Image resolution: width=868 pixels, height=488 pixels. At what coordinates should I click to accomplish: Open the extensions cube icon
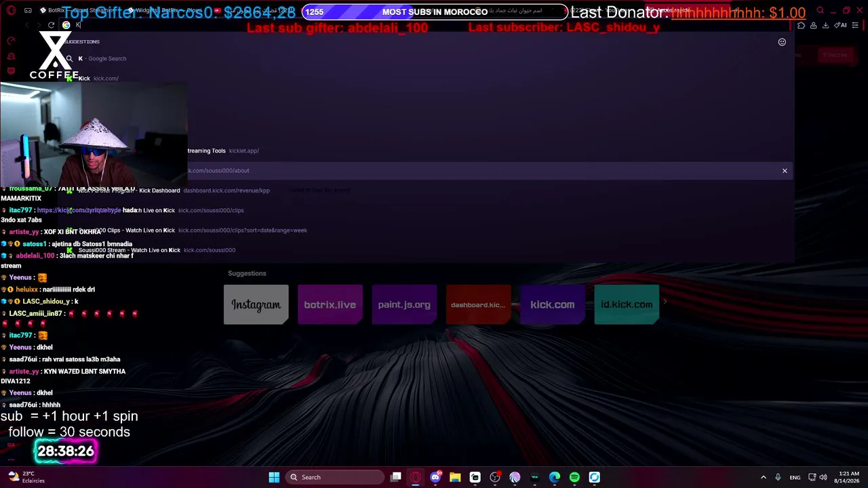802,26
